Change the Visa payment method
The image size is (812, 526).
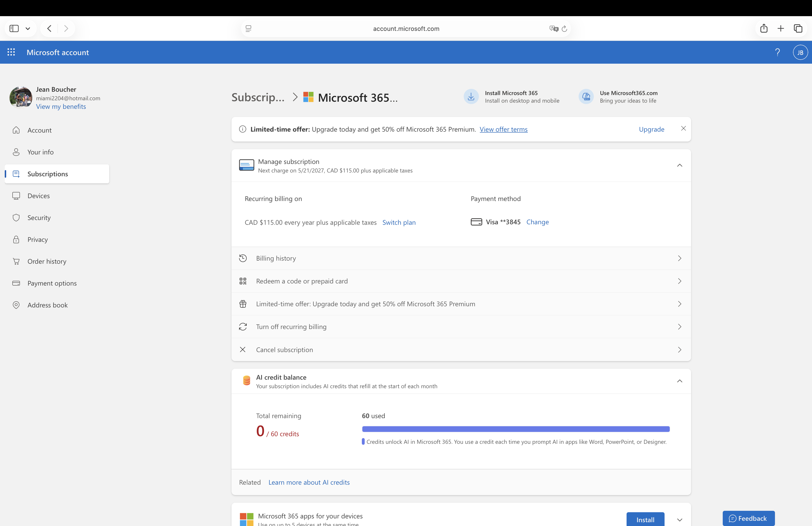[x=538, y=222]
